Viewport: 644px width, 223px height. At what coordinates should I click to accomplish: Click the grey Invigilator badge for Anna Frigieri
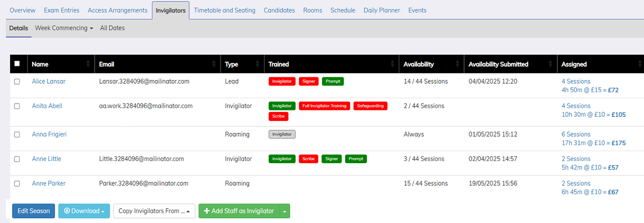(x=282, y=134)
